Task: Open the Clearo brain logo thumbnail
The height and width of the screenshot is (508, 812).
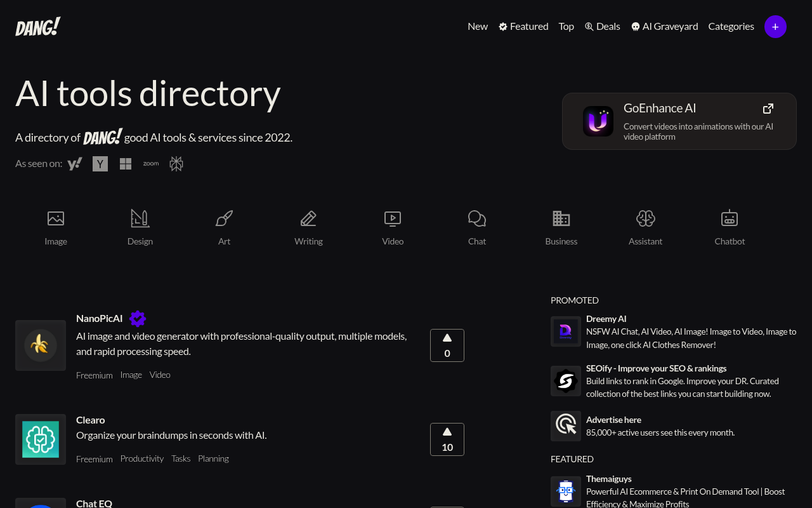Action: pos(41,439)
